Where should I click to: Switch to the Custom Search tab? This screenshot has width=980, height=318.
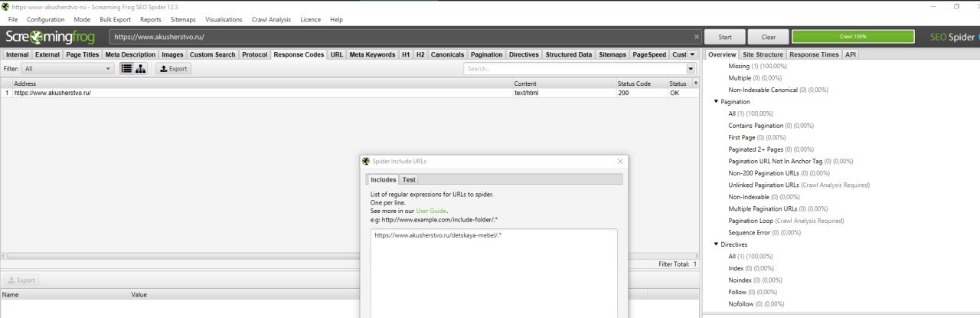tap(213, 54)
